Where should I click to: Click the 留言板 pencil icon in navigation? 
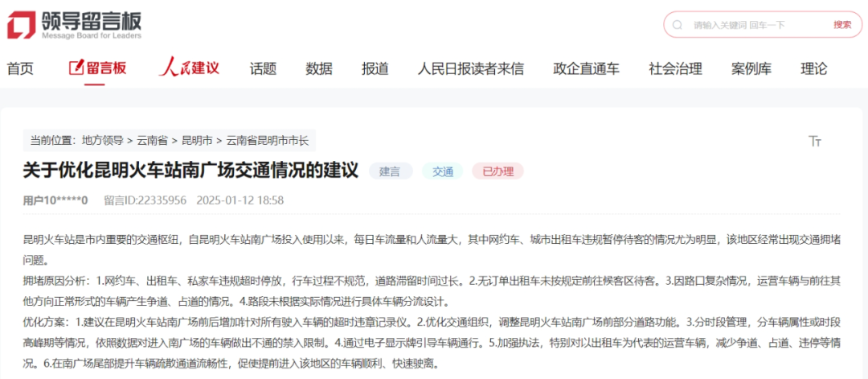pyautogui.click(x=76, y=68)
